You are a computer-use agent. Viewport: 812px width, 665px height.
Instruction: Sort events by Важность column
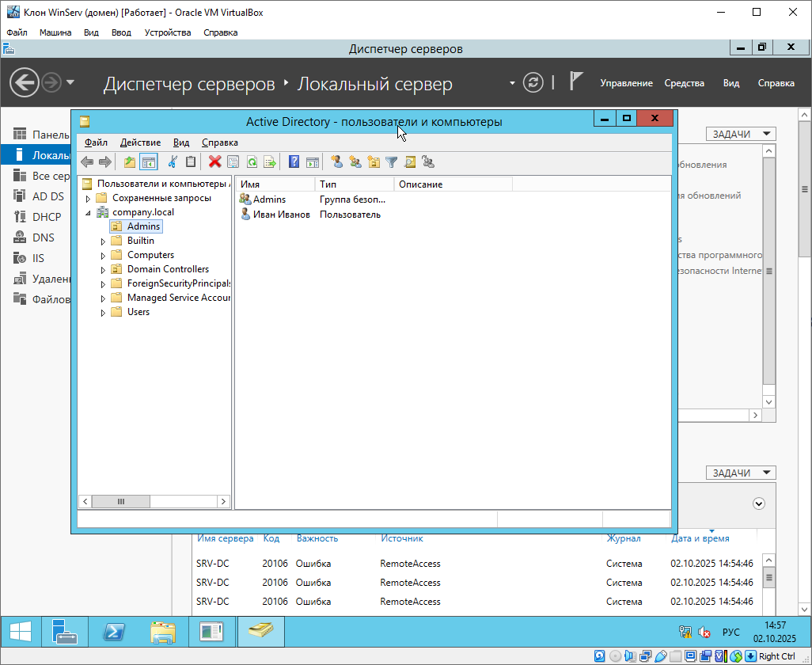[x=317, y=538]
